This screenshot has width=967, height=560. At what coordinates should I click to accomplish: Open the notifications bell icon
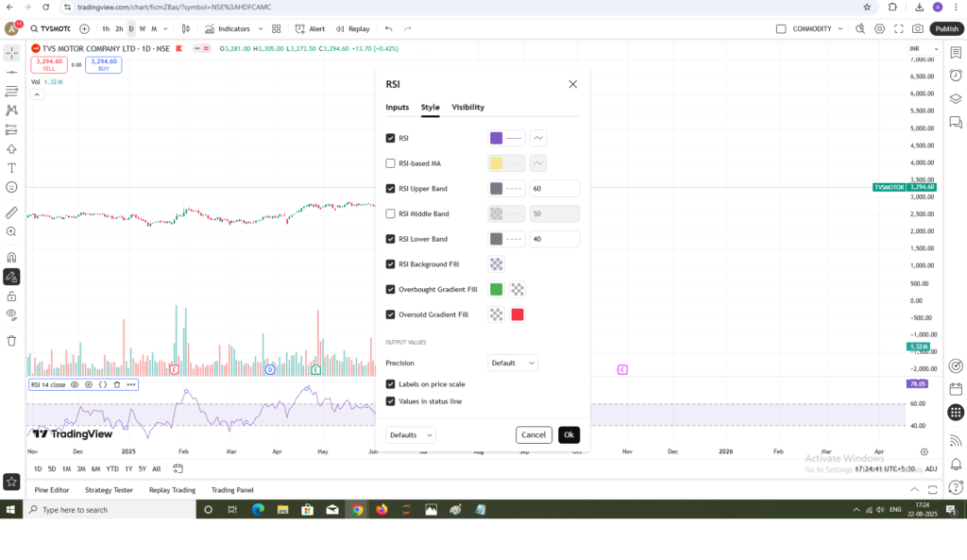tap(956, 464)
